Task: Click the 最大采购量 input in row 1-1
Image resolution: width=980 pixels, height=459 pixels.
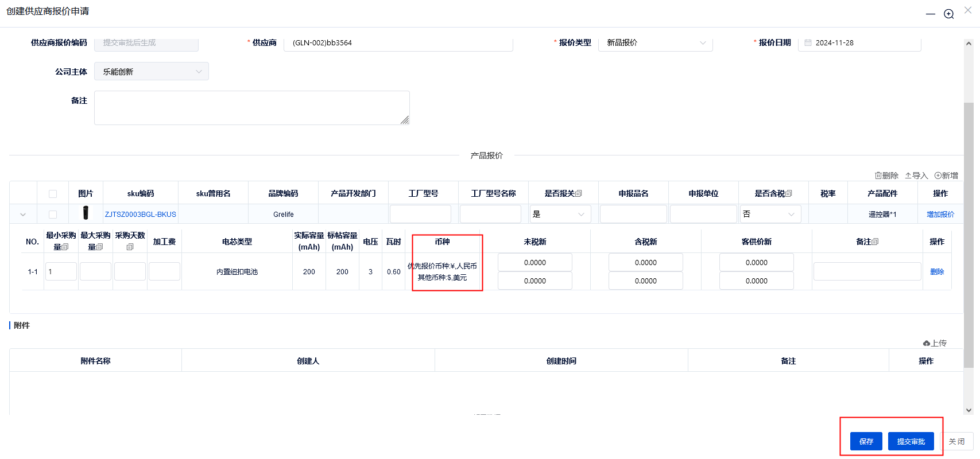Action: point(95,271)
